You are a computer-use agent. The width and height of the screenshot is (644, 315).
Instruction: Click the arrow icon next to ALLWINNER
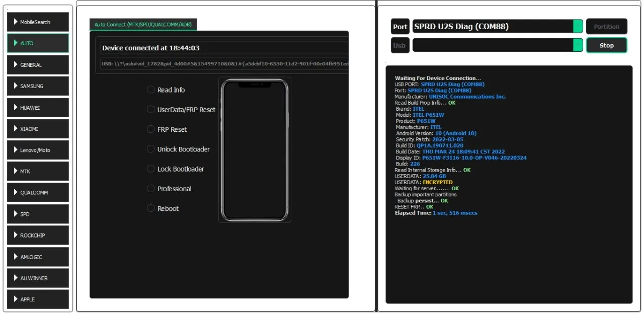point(15,278)
